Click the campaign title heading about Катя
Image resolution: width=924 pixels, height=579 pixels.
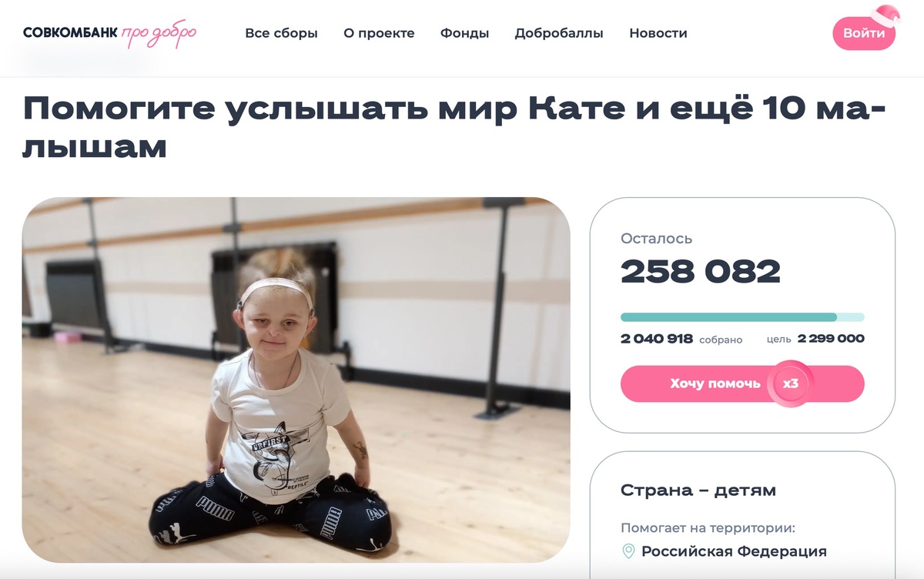(454, 127)
